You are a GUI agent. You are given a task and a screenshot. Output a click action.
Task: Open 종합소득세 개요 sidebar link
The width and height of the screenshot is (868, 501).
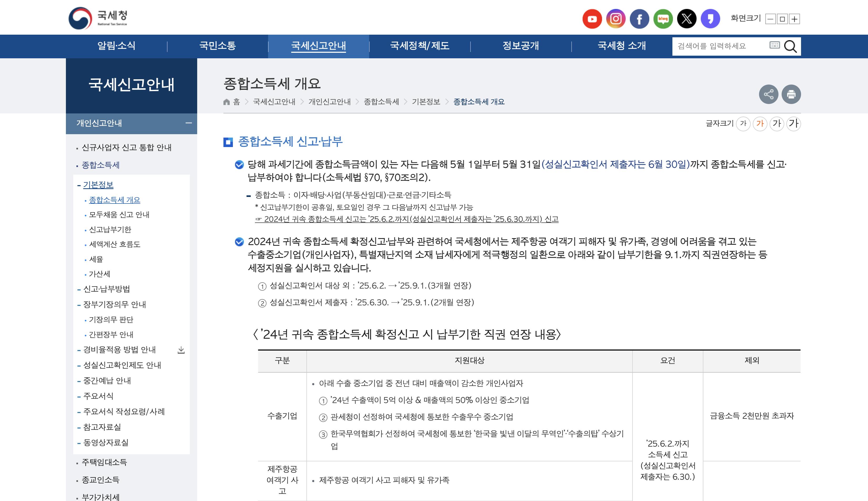tap(114, 200)
